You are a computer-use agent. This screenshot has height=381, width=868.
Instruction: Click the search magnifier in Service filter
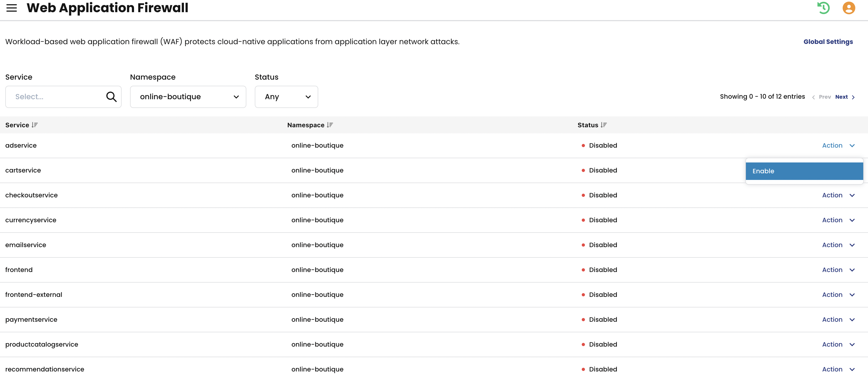pos(111,97)
